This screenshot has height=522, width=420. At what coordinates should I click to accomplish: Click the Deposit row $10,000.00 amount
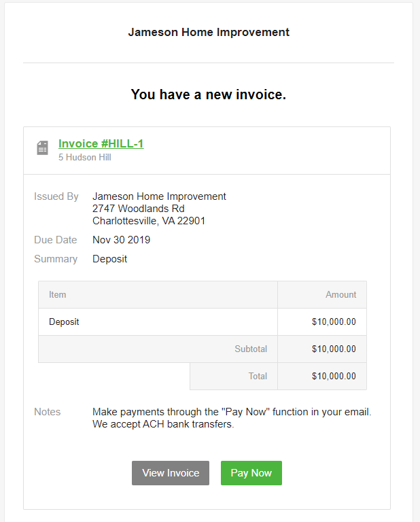point(334,322)
